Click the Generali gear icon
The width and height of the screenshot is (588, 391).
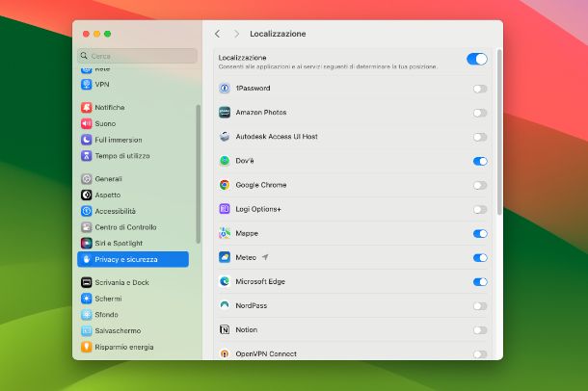86,179
